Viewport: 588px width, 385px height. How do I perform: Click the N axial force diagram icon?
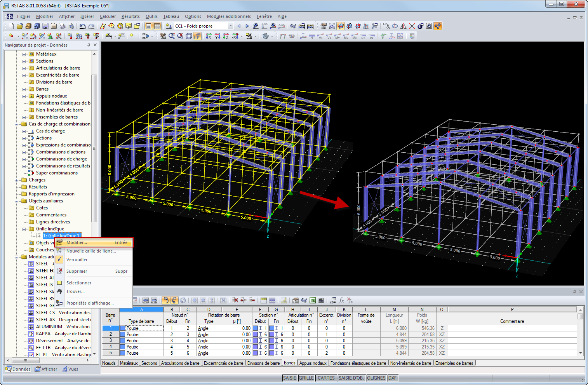pos(312,36)
